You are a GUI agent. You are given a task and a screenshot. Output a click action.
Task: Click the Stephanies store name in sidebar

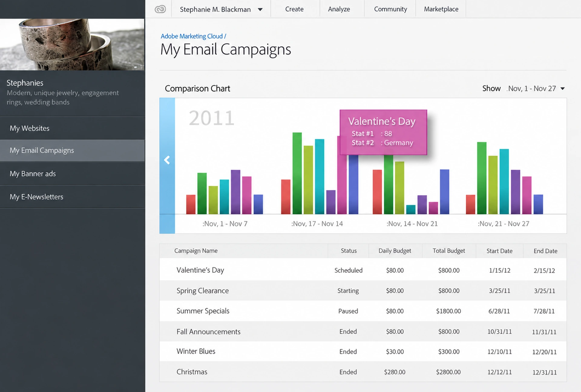click(25, 83)
